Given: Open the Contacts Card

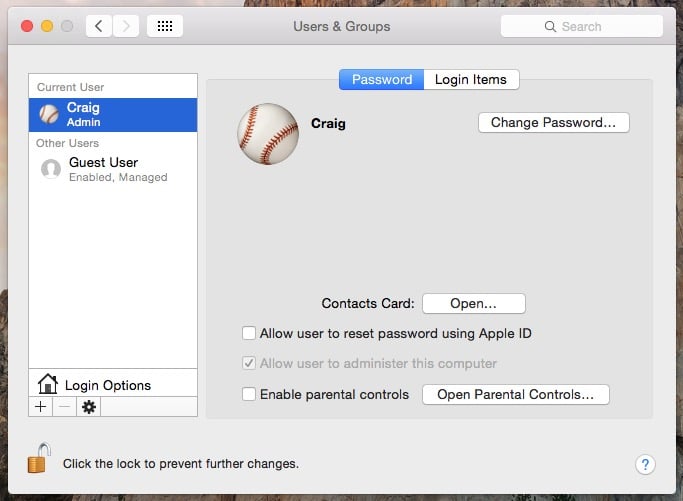Looking at the screenshot, I should 474,303.
